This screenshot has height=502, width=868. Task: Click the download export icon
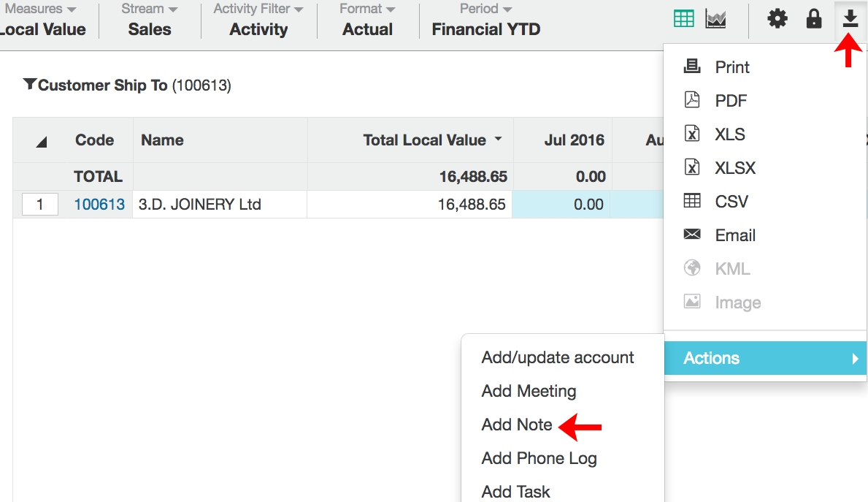[x=850, y=20]
